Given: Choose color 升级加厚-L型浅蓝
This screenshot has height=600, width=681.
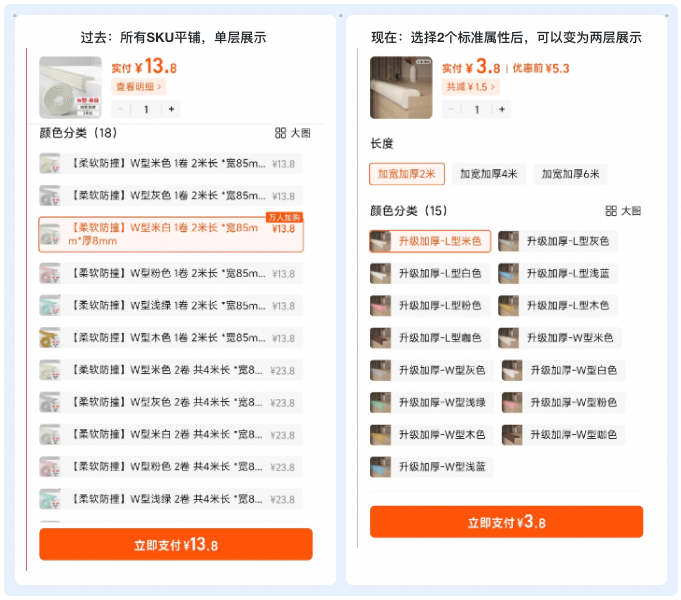Looking at the screenshot, I should point(558,273).
